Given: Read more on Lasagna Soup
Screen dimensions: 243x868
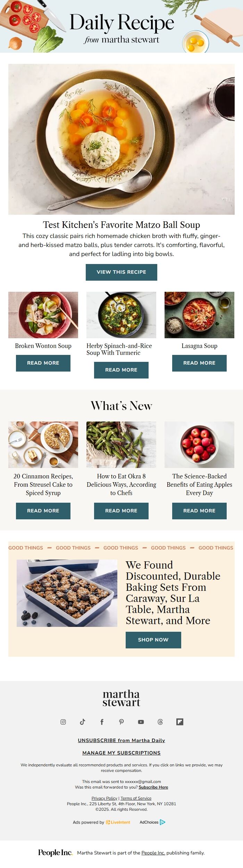Looking at the screenshot, I should pyautogui.click(x=199, y=363).
